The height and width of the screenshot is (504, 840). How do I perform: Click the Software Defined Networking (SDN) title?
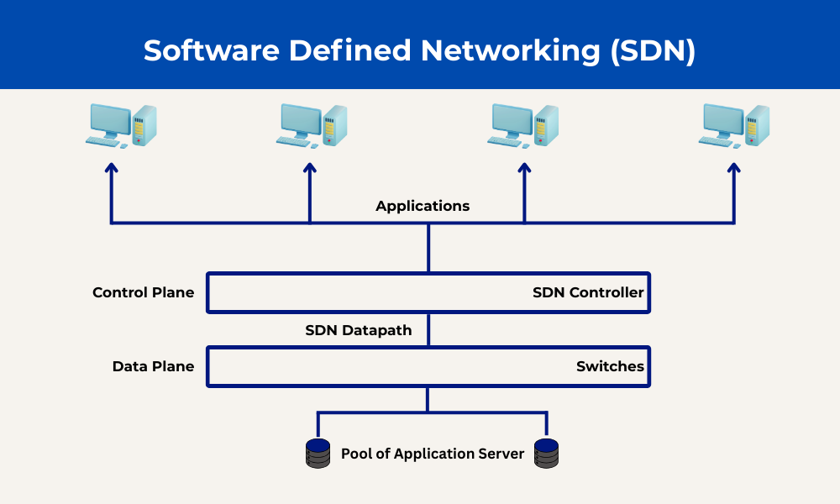[419, 51]
